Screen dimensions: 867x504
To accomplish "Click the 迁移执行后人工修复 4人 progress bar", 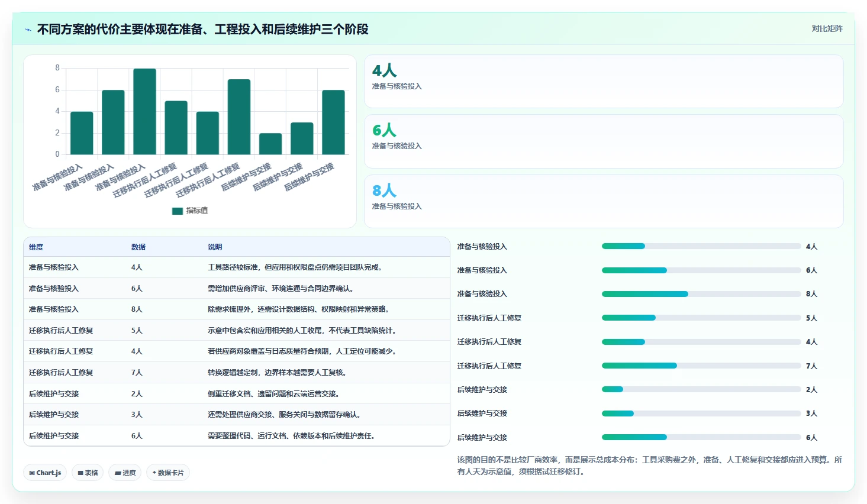I will [701, 342].
